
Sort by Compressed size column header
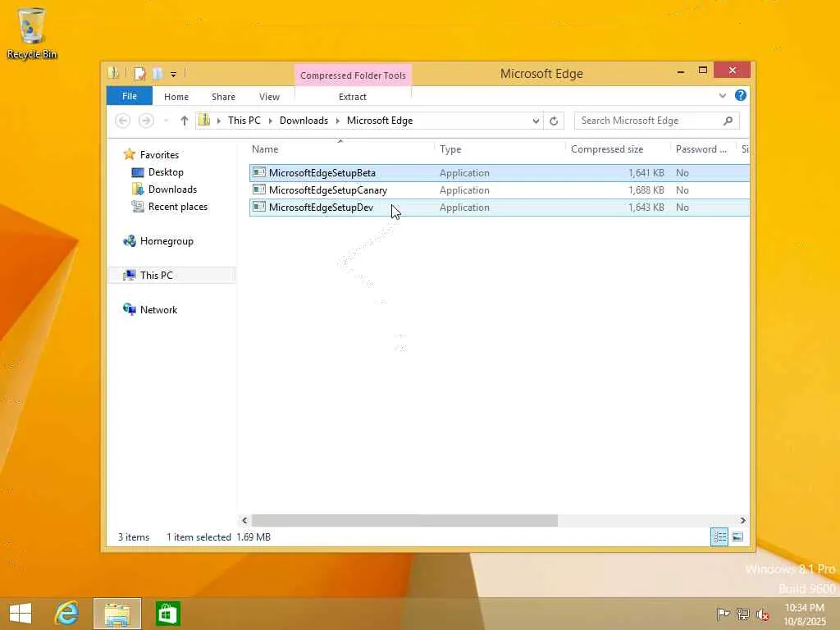(618, 149)
